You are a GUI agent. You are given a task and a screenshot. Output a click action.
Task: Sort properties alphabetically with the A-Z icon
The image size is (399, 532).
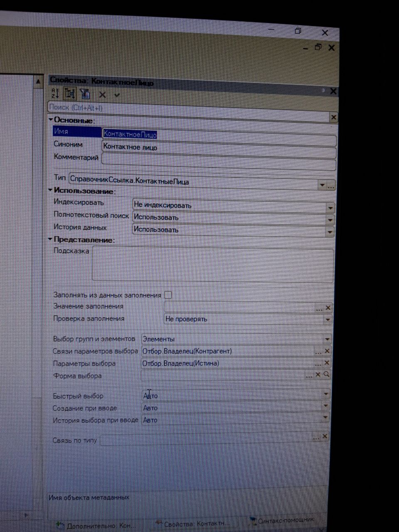point(55,93)
